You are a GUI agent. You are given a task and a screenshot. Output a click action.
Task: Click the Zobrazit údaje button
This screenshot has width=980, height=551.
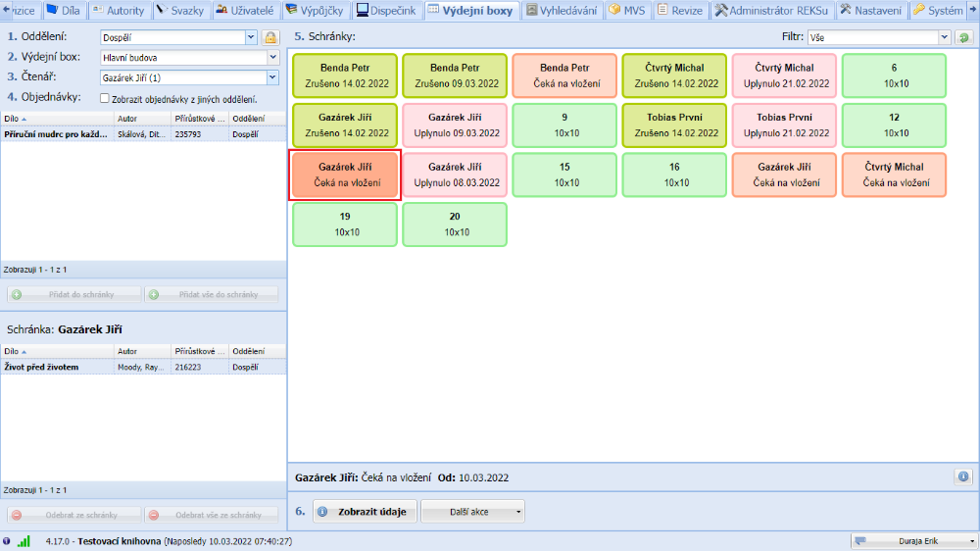pos(365,511)
